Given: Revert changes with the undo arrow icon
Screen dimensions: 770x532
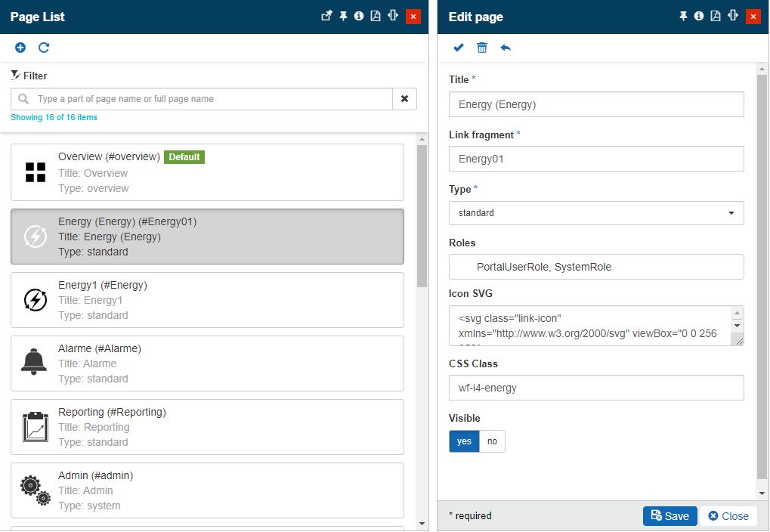Looking at the screenshot, I should [x=506, y=48].
